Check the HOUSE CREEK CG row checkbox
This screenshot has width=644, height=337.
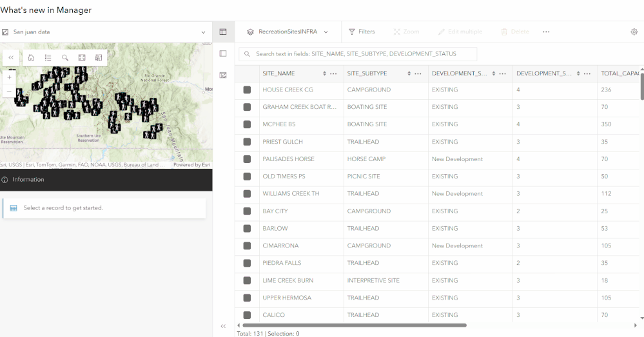247,90
